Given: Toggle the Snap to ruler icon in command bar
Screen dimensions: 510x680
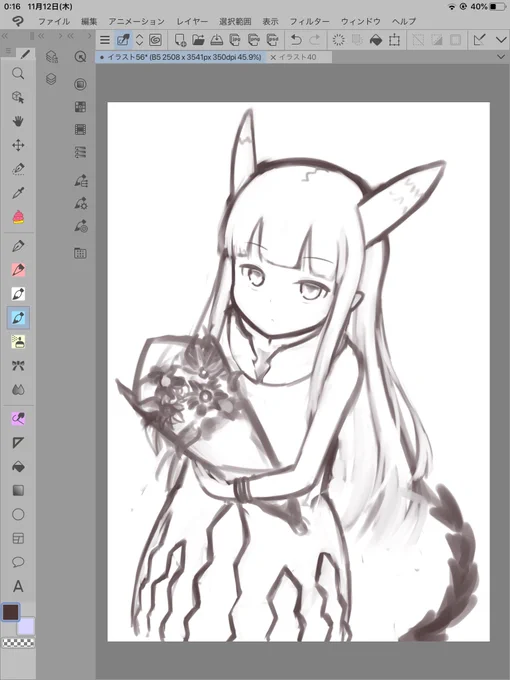Looking at the screenshot, I should tap(479, 40).
